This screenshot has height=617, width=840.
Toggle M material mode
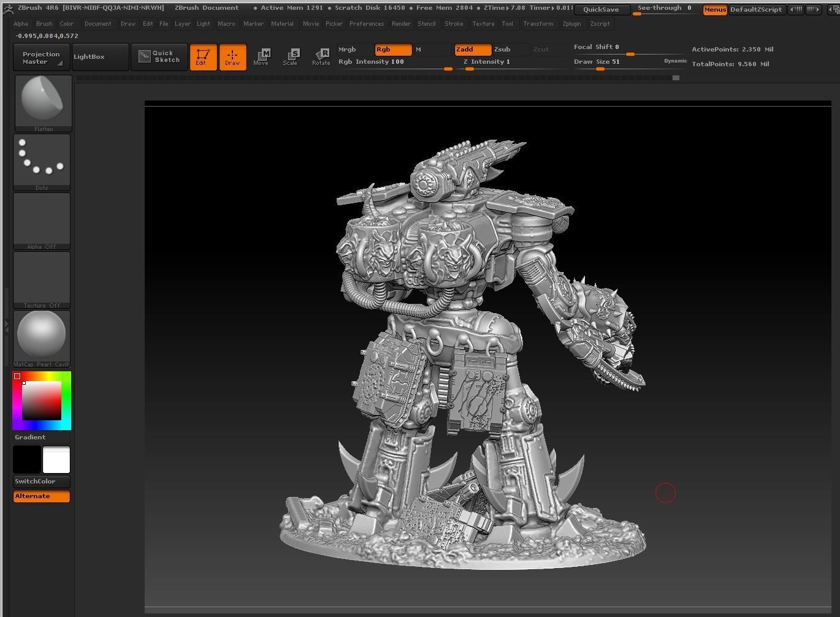pyautogui.click(x=433, y=50)
